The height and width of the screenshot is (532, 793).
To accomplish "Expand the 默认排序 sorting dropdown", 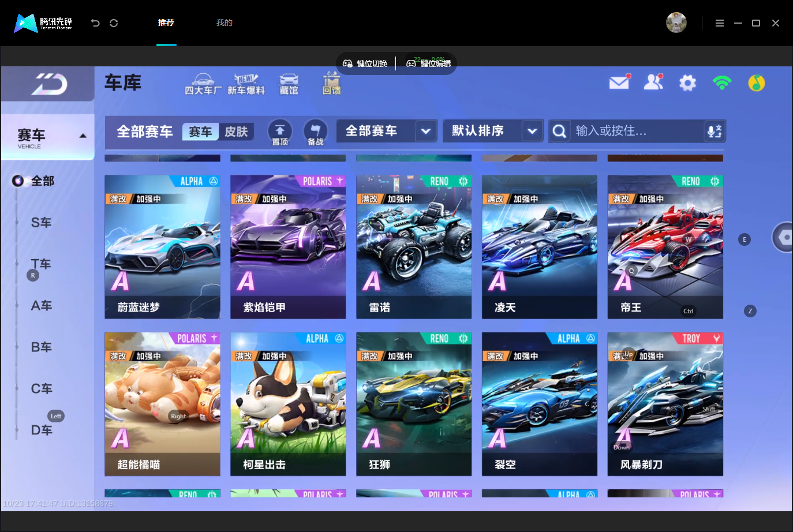I will tap(493, 131).
